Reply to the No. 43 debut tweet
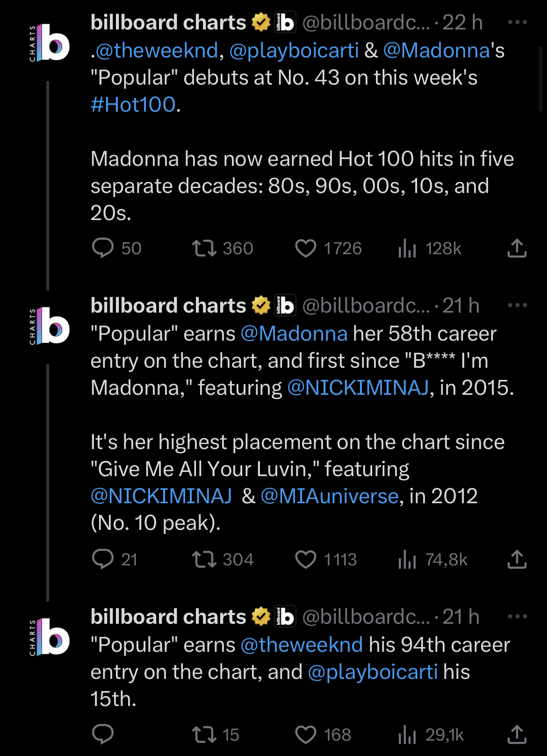This screenshot has height=756, width=547. point(103,248)
